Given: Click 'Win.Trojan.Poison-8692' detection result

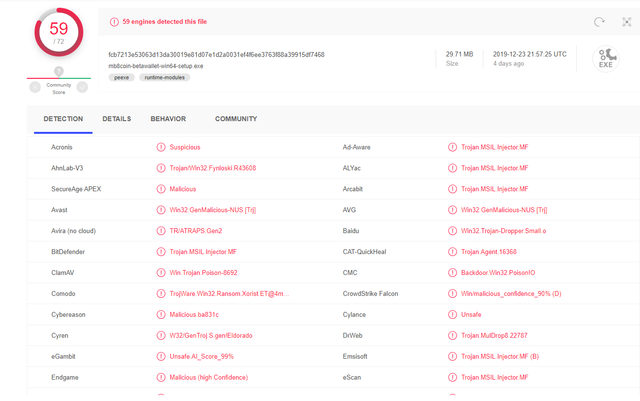Looking at the screenshot, I should (x=203, y=273).
